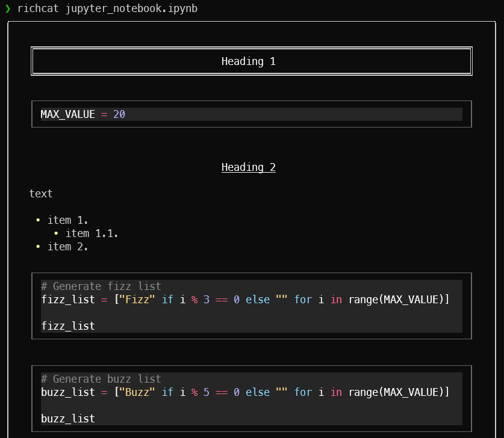Select the string Fizz in the code
Image resolution: width=504 pixels, height=438 pixels.
point(137,299)
